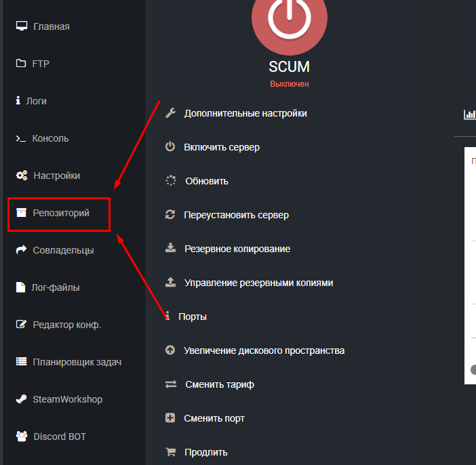The height and width of the screenshot is (465, 476).
Task: Click the Продлить shopping cart icon
Action: click(x=171, y=452)
